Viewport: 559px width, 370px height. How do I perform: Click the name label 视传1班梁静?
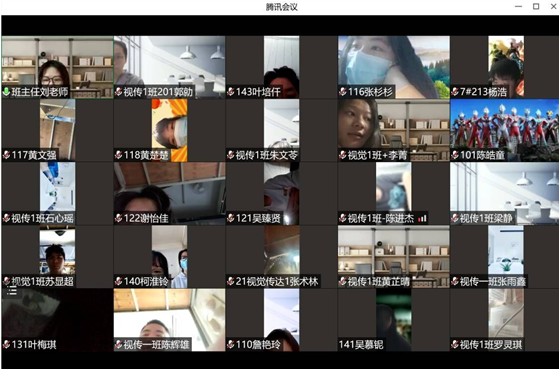coord(486,218)
